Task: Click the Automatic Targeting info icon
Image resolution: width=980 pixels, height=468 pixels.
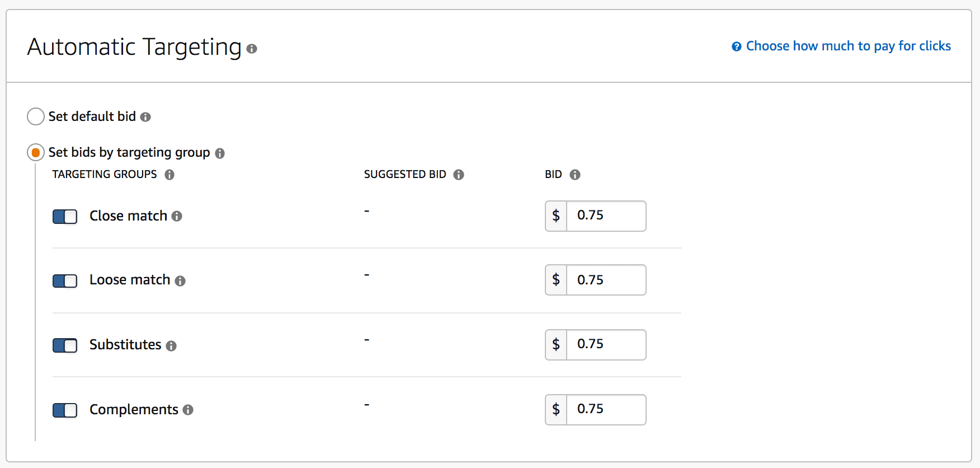Action: coord(252,49)
